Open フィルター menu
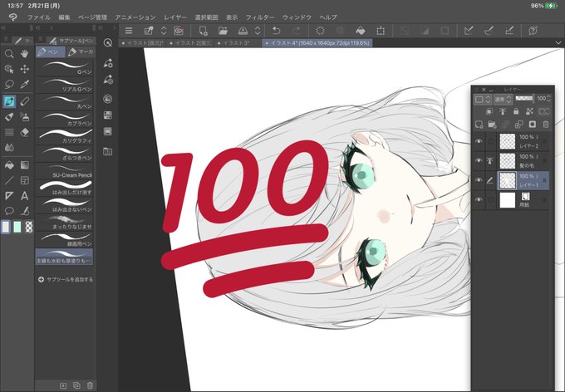This screenshot has width=565, height=392. (260, 17)
